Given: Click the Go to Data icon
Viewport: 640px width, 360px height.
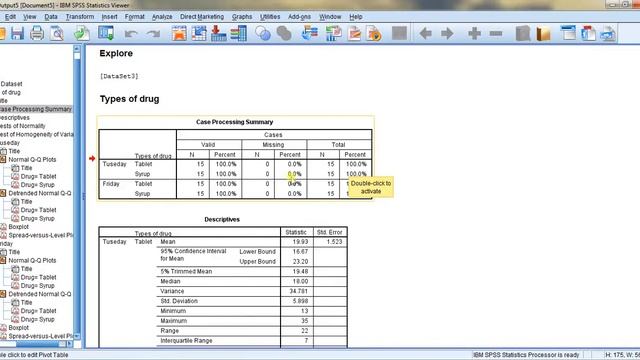Looking at the screenshot, I should click(x=179, y=33).
